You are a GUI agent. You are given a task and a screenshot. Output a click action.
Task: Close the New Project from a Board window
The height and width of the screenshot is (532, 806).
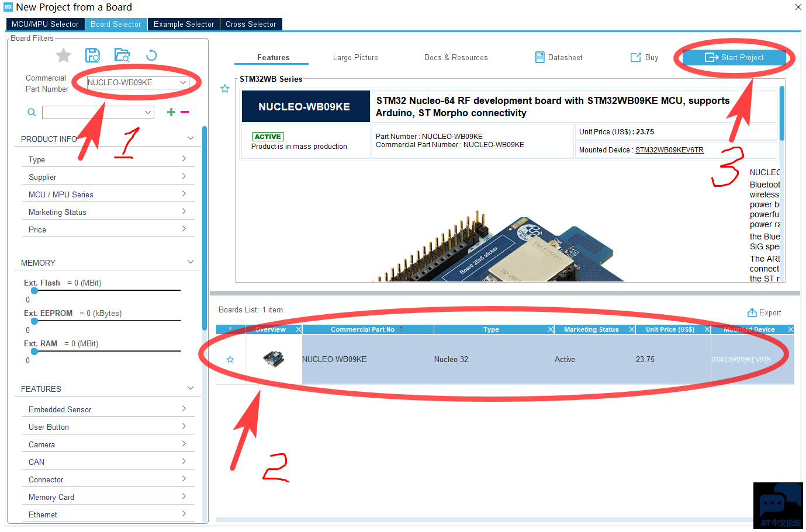coord(798,7)
